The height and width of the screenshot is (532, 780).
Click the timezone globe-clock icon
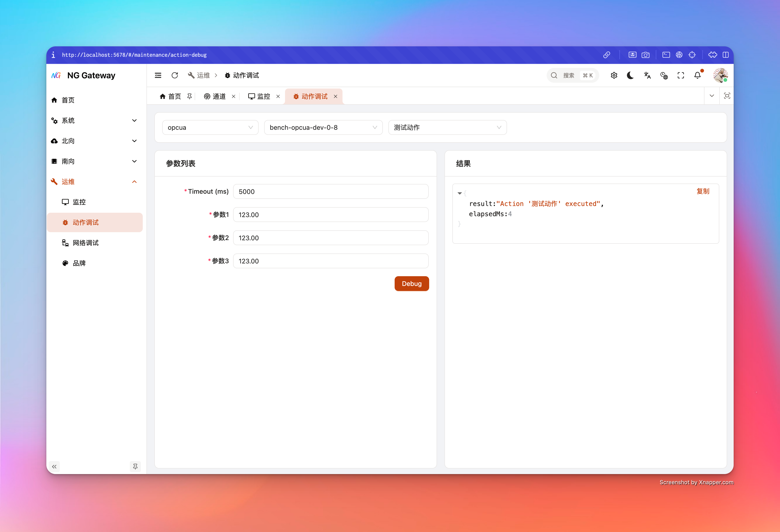(664, 75)
